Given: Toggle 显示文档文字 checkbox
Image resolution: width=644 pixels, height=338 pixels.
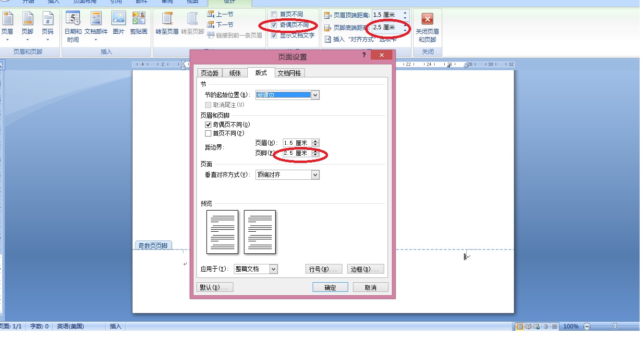Looking at the screenshot, I should (274, 36).
